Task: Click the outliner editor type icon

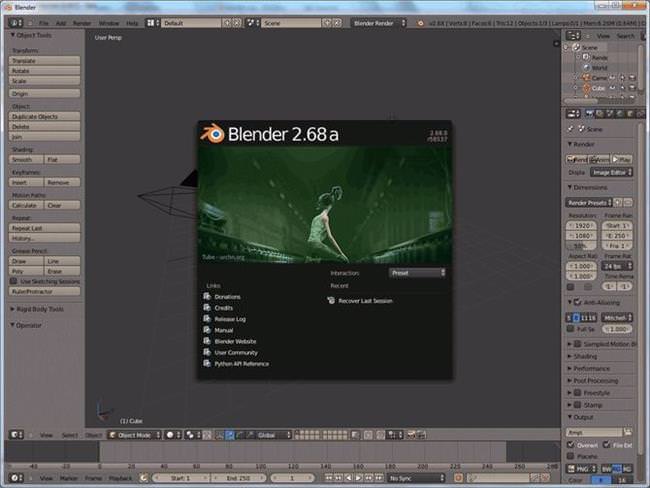Action: [573, 36]
